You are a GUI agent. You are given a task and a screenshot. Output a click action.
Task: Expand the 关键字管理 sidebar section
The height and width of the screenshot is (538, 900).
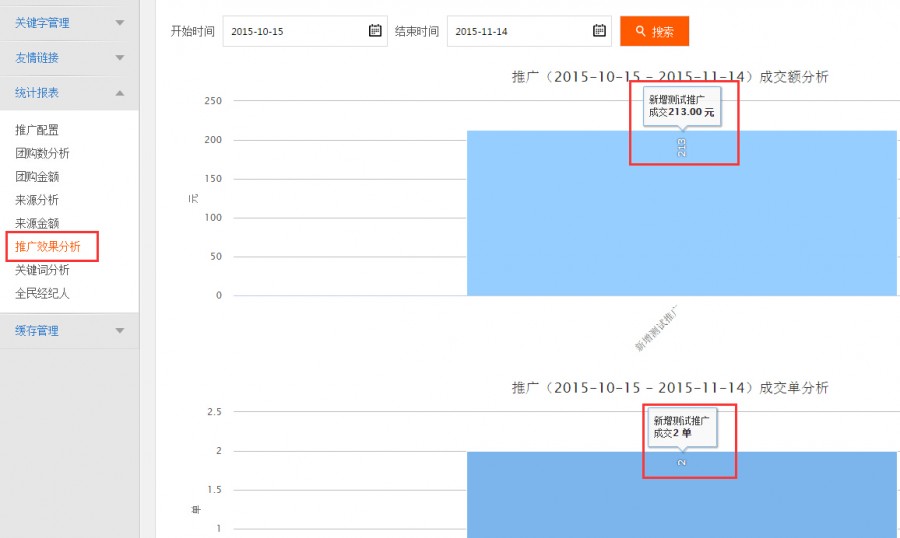click(x=69, y=23)
